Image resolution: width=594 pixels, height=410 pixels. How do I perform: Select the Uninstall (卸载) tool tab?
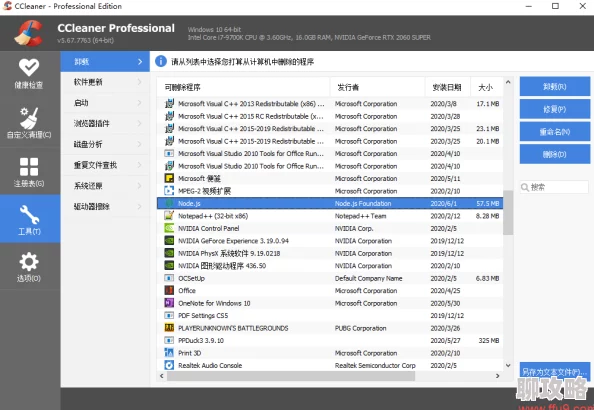[x=105, y=61]
